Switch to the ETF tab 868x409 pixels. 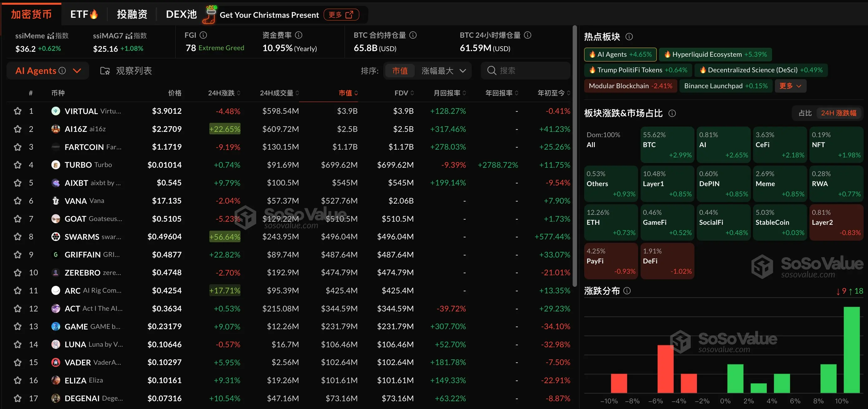pos(83,14)
